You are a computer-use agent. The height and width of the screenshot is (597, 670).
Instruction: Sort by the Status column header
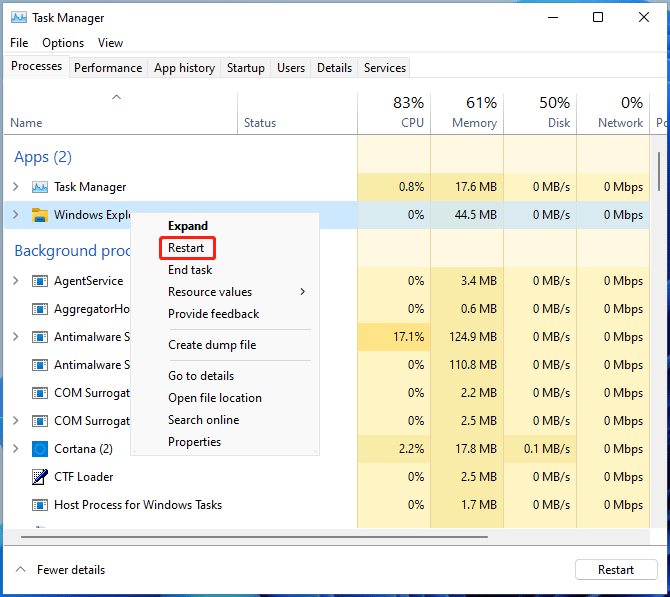pos(297,113)
